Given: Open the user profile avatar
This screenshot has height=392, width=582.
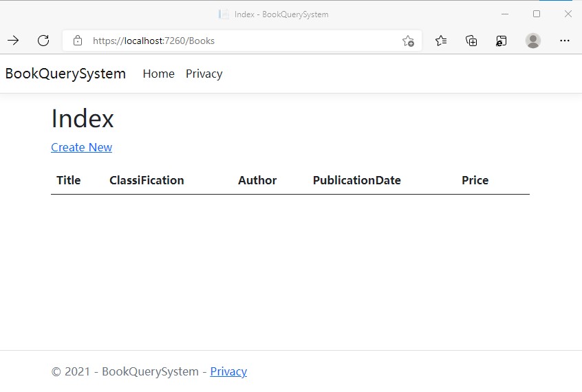Looking at the screenshot, I should 533,41.
